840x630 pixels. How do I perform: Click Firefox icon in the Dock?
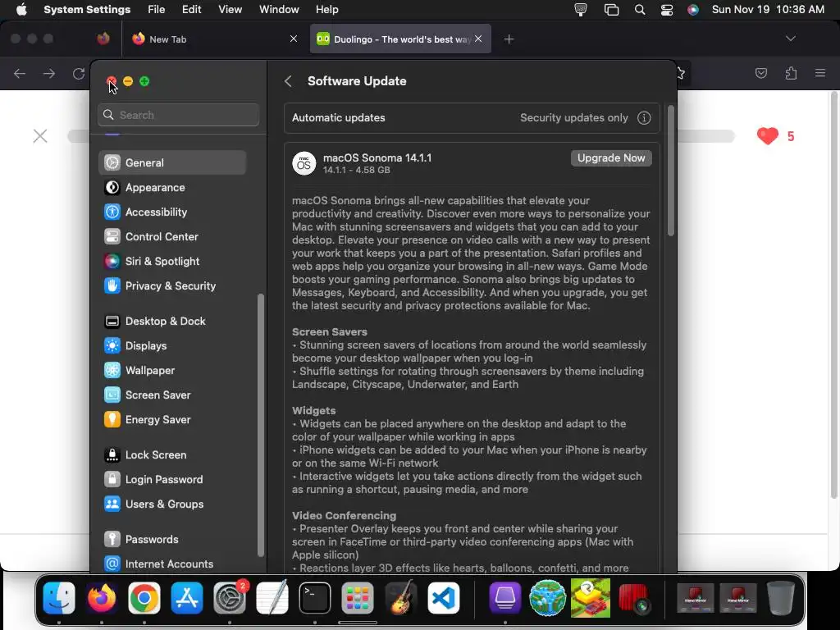pyautogui.click(x=102, y=598)
